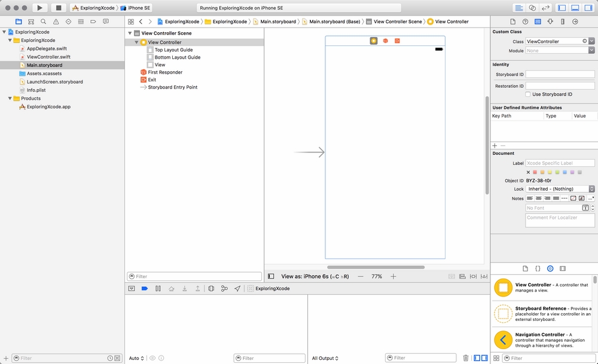Hide the document outline
The width and height of the screenshot is (598, 364).
(271, 276)
